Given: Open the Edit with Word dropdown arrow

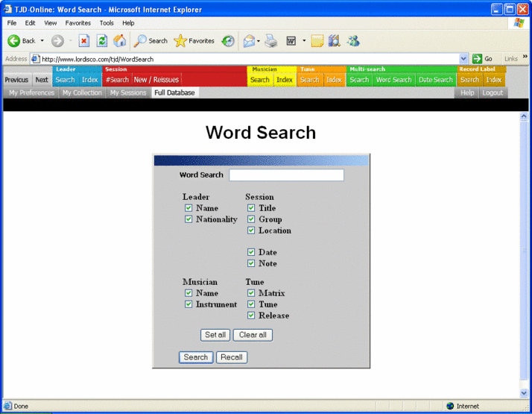Looking at the screenshot, I should pos(304,41).
